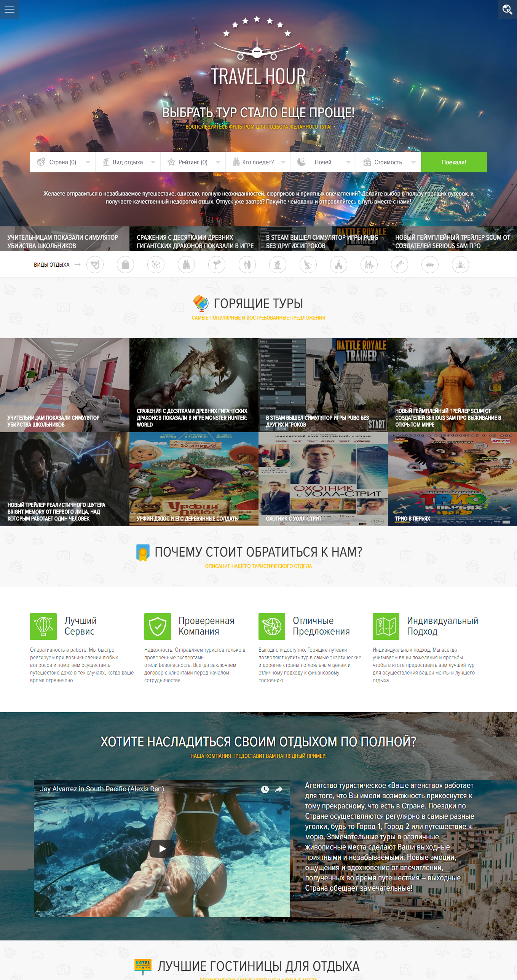The height and width of the screenshot is (980, 517).
Task: Select the spa meditation rest type icon
Action: (460, 264)
